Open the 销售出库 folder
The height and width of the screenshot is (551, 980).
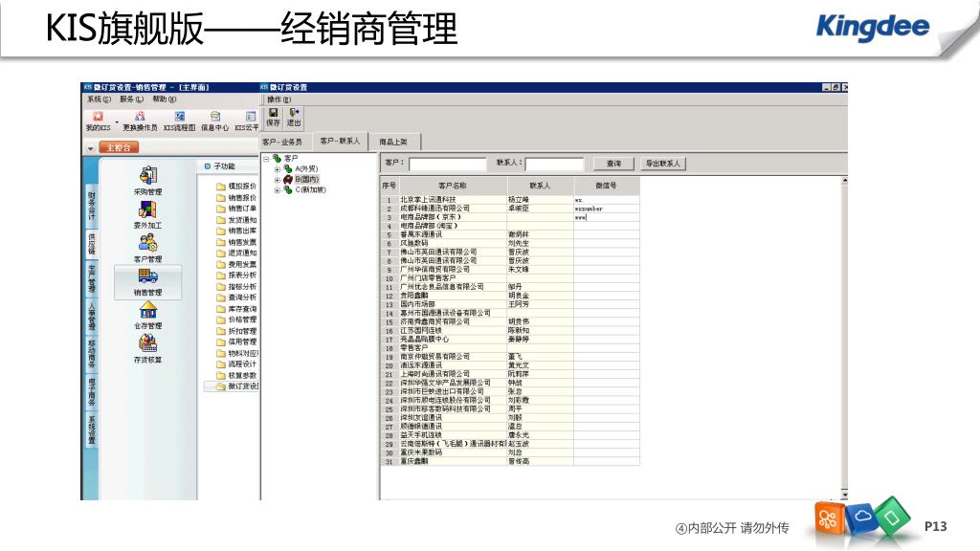[236, 231]
